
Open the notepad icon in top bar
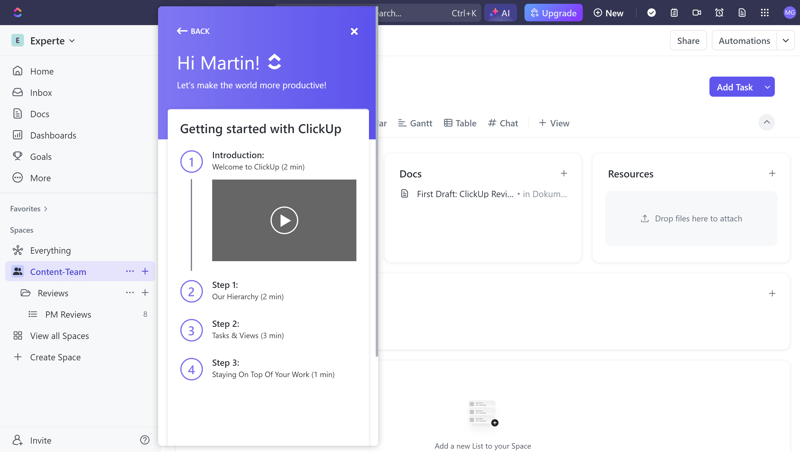point(674,13)
